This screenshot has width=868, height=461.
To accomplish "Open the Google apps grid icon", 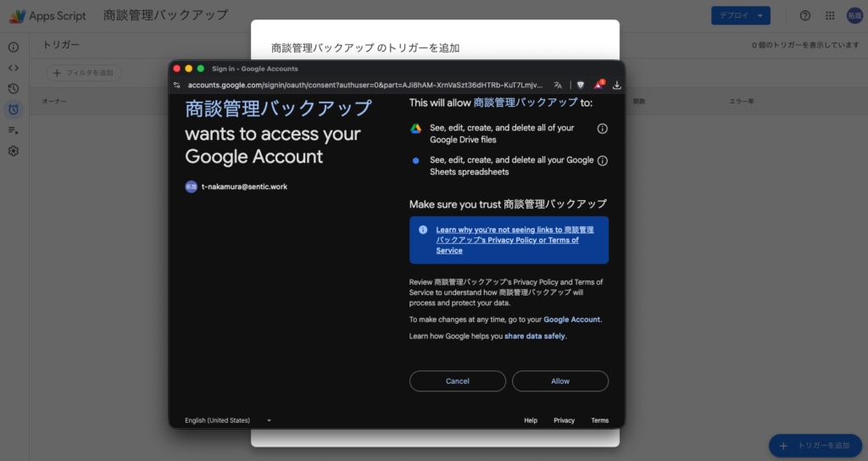I will pyautogui.click(x=830, y=15).
